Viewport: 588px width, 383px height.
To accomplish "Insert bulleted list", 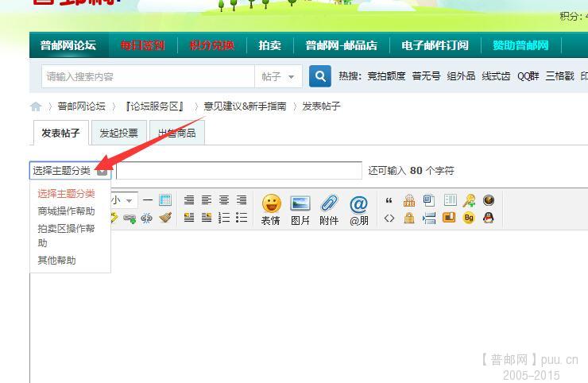I will click(241, 218).
